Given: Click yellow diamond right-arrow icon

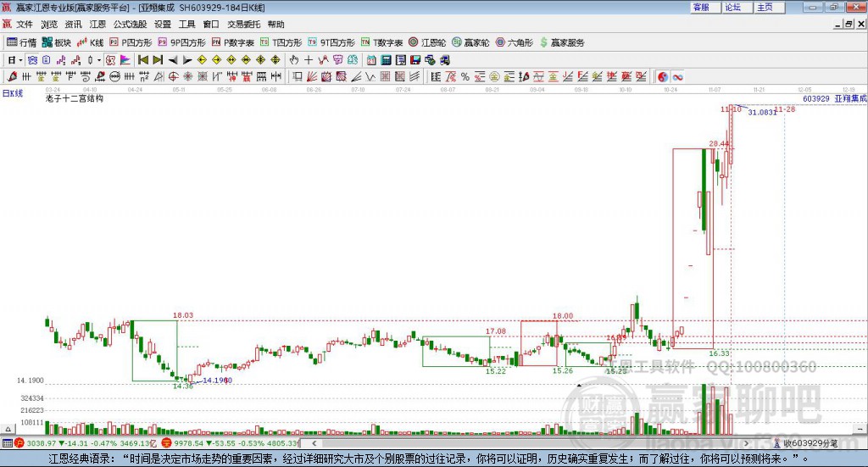Looking at the screenshot, I should click(x=216, y=60).
